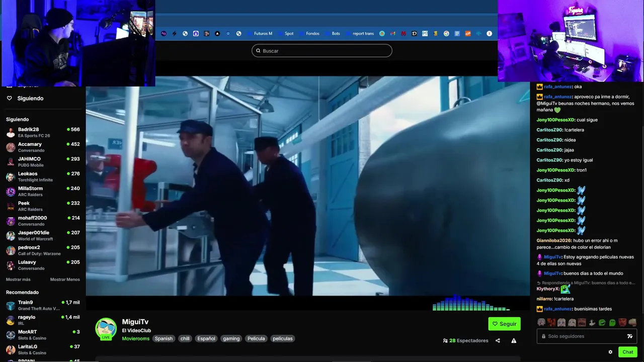This screenshot has width=644, height=362.
Task: Open MorART Slots & Casino channel
Action: [43, 335]
